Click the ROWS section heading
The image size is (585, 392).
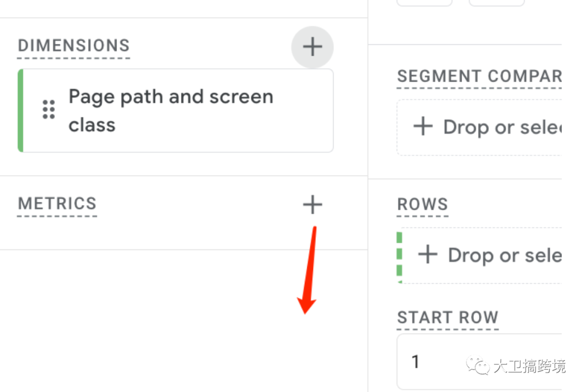[422, 204]
